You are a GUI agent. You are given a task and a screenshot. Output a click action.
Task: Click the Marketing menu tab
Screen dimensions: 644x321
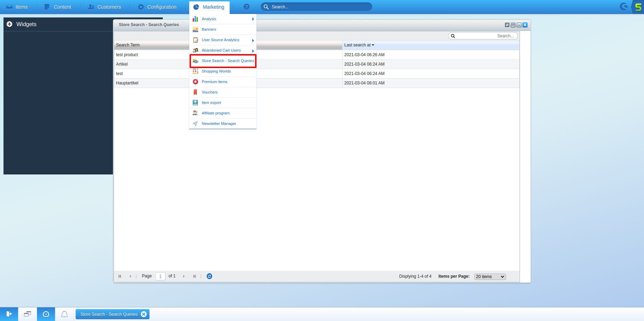tap(209, 7)
